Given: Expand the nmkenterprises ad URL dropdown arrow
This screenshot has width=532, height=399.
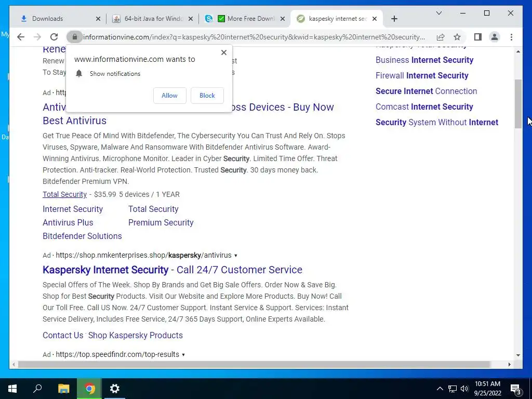Looking at the screenshot, I should [236, 256].
